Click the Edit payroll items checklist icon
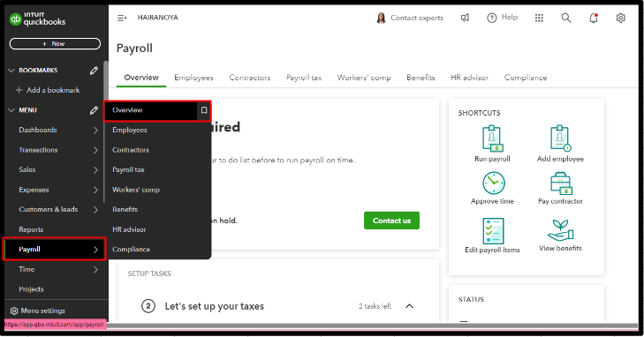Viewport: 644px width, 337px height. [x=493, y=231]
